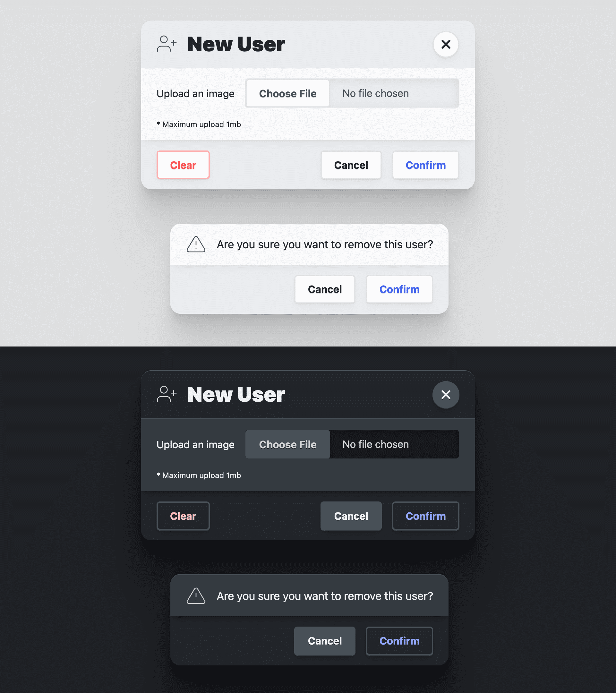Image resolution: width=616 pixels, height=693 pixels.
Task: Click warning triangle icon dark confirmation dialog
Action: click(196, 595)
